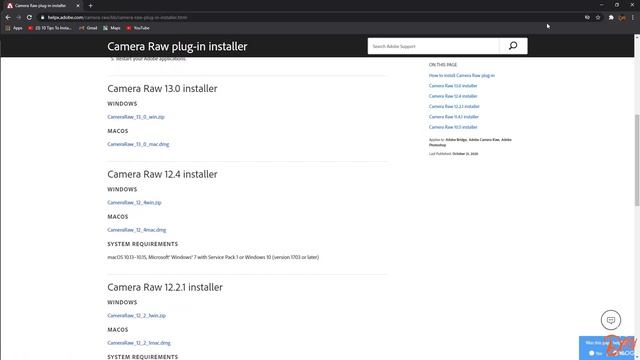This screenshot has width=640, height=360.
Task: Minimize the Chrome browser window
Action: click(x=602, y=5)
